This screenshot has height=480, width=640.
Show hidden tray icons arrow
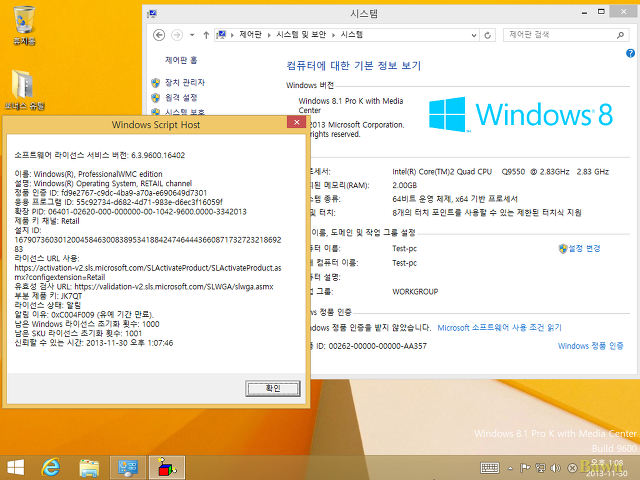(x=510, y=468)
